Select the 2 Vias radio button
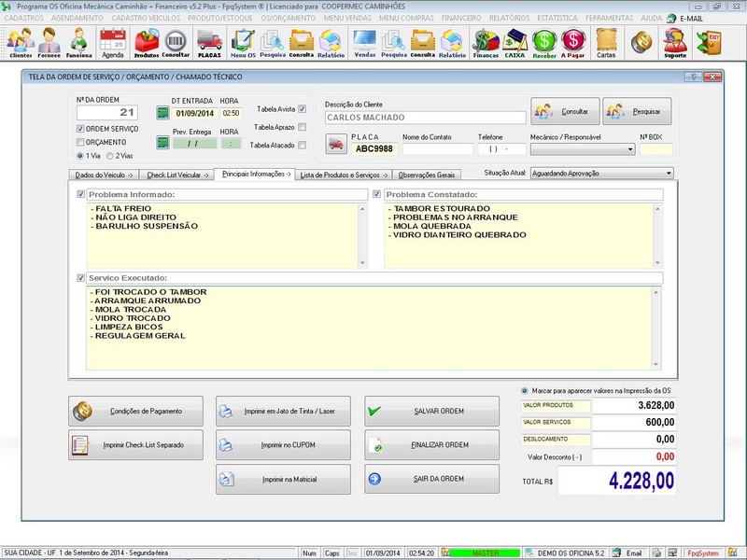 click(110, 156)
